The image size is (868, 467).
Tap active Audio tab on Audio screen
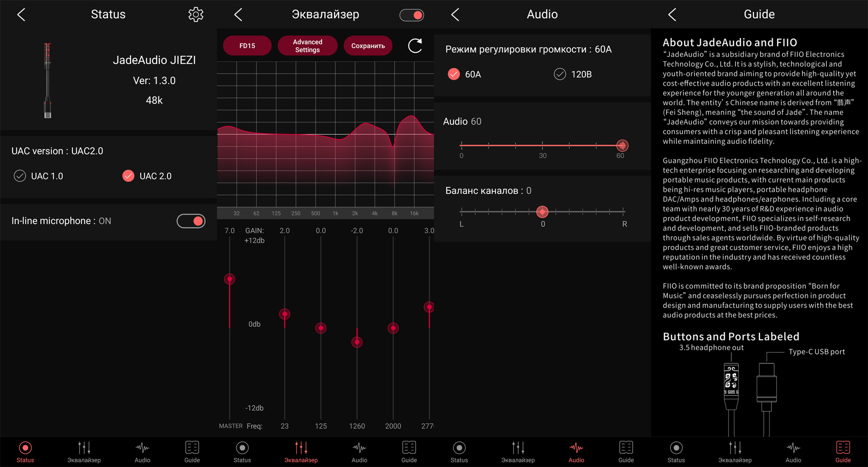[x=576, y=452]
